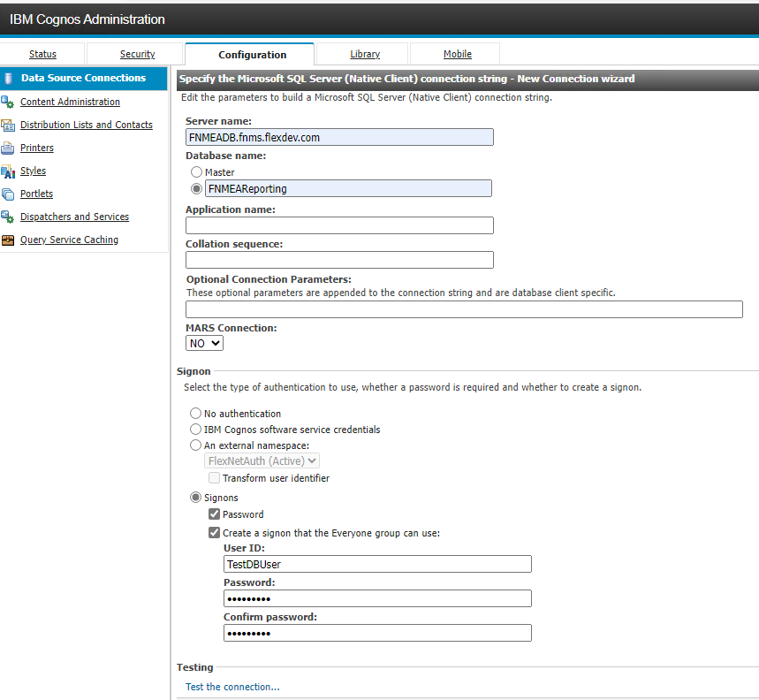Click the New Connection wizard heading text
The height and width of the screenshot is (700, 759).
(x=406, y=79)
